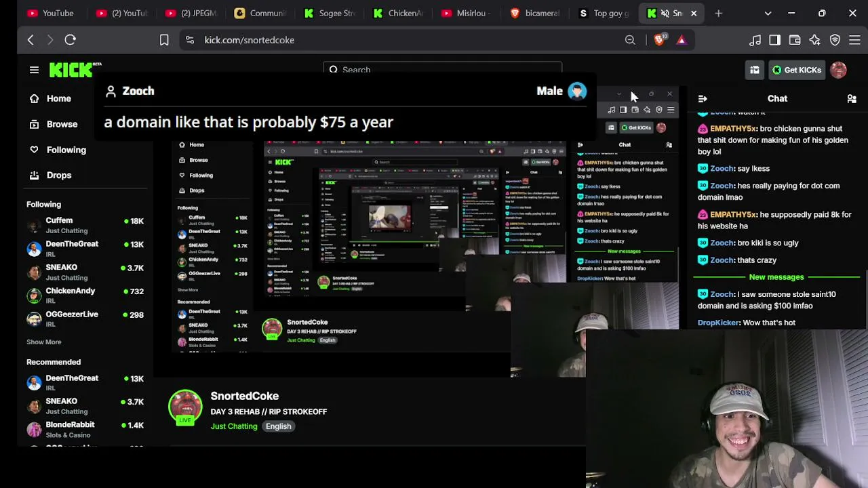This screenshot has width=868, height=488.
Task: Open the Brave Rewards triangle icon
Action: [x=682, y=40]
